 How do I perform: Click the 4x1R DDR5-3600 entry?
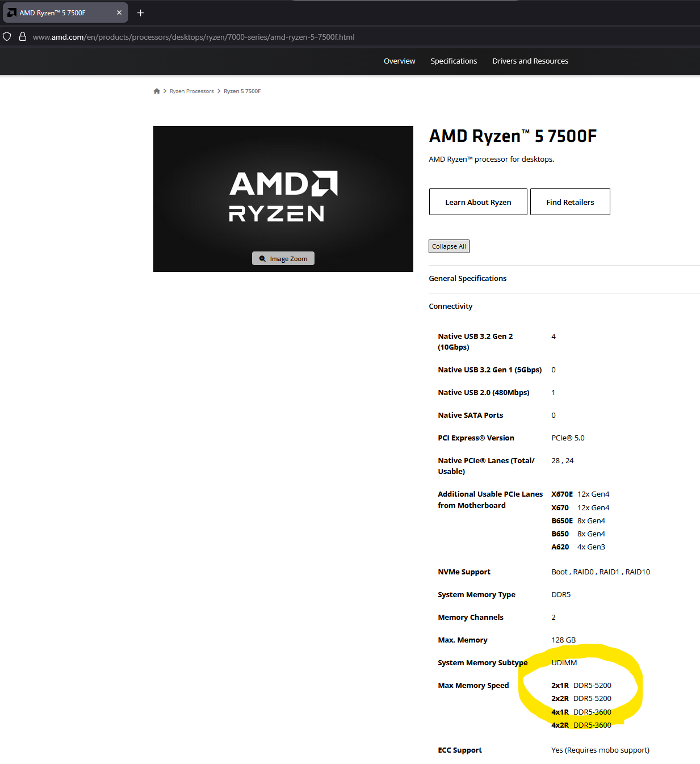pyautogui.click(x=581, y=712)
